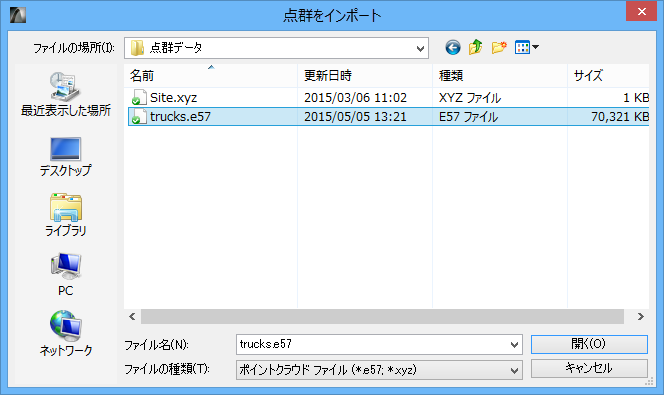Click the E57 ファイル type cell
664x395 pixels.
468,116
